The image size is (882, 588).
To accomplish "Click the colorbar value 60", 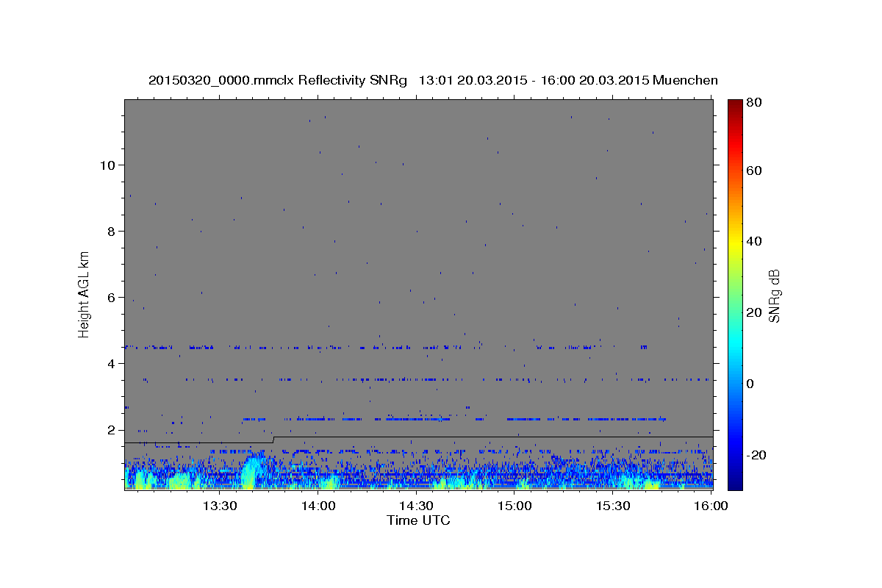I will 756,170.
